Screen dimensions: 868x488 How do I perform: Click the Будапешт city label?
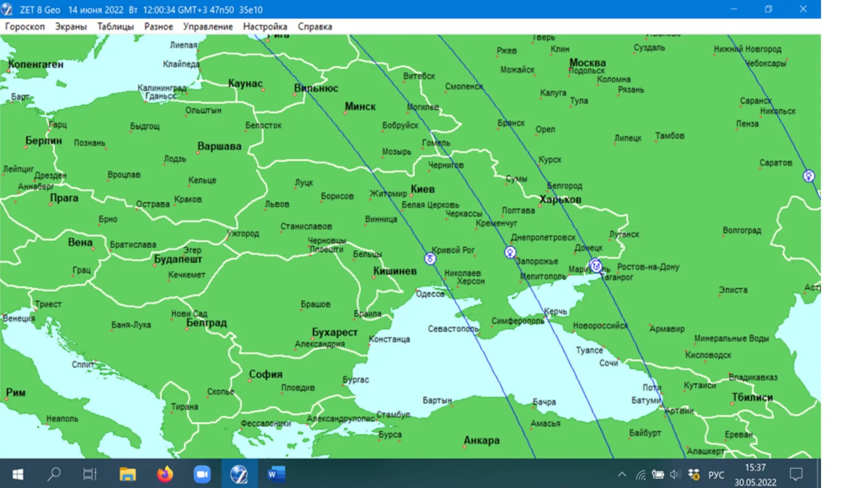pos(178,259)
